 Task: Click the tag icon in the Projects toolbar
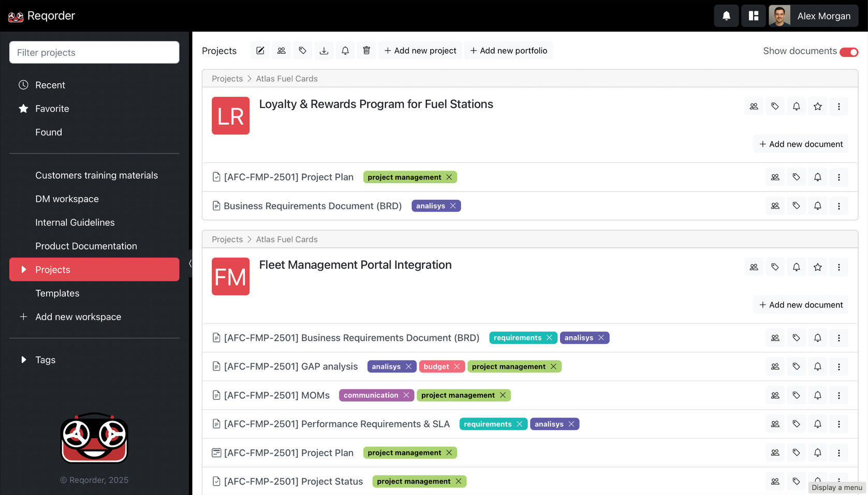click(x=303, y=51)
